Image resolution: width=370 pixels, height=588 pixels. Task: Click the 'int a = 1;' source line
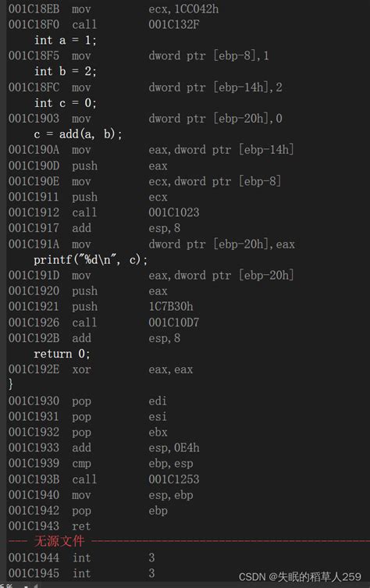pyautogui.click(x=66, y=40)
